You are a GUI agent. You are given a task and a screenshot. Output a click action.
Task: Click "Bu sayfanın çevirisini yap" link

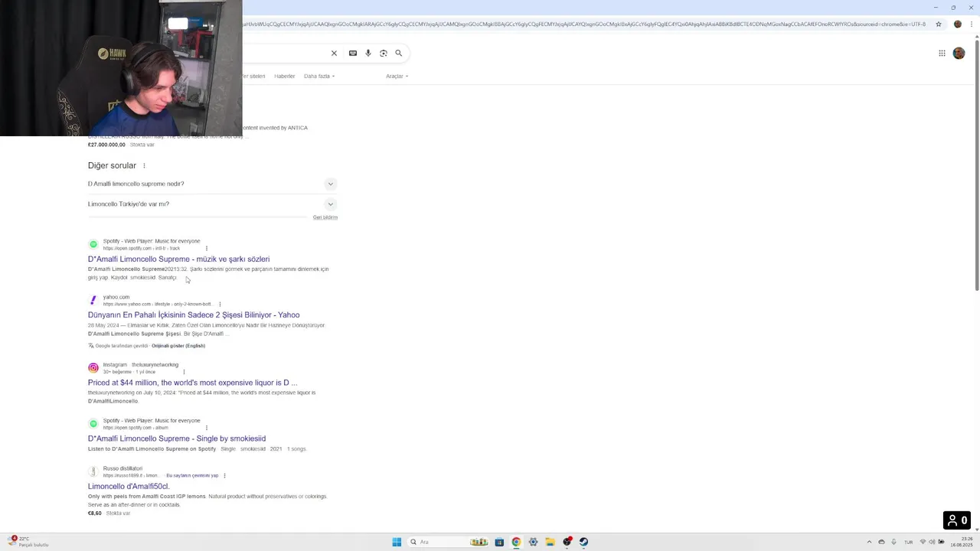click(192, 475)
